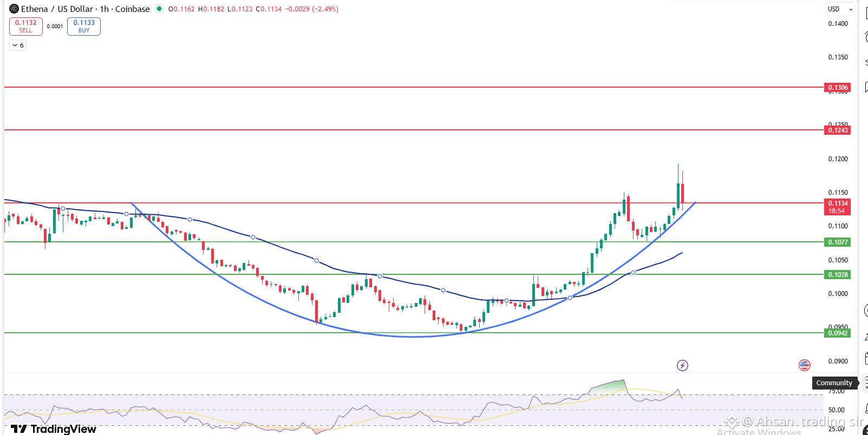
Task: Click the high value H0.1182
Action: tap(211, 9)
